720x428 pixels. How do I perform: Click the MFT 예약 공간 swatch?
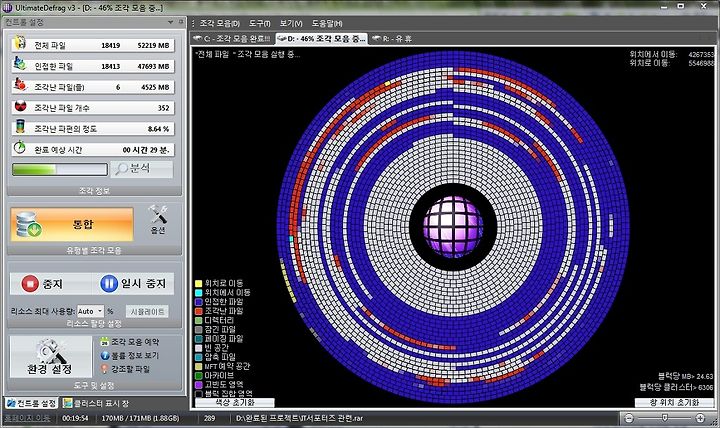pos(199,366)
